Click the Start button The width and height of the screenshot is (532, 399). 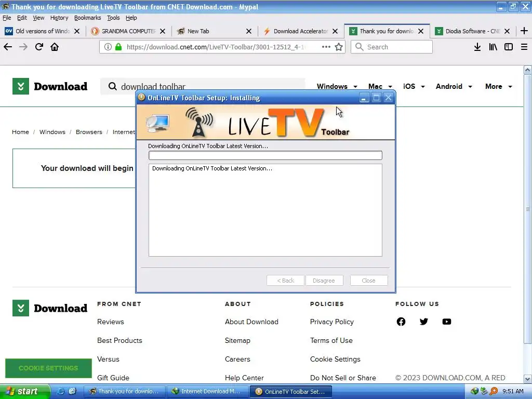click(x=24, y=391)
